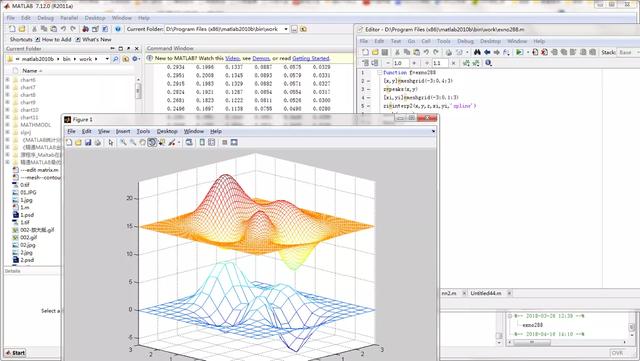Expand the chart6 folder in the tree
The width and height of the screenshot is (640, 361).
point(7,80)
